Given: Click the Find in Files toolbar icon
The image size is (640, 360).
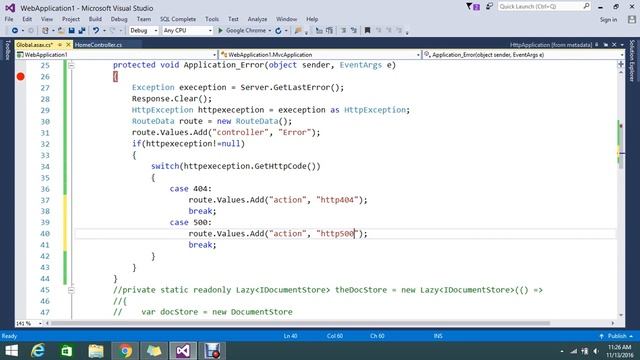Looking at the screenshot, I should pos(298,31).
